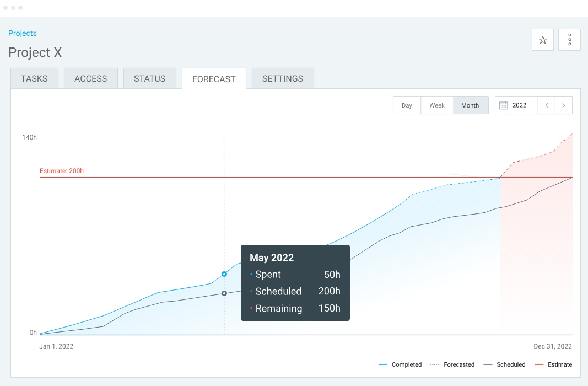The image size is (588, 386).
Task: Navigate back via the Projects breadcrumb link
Action: point(22,33)
